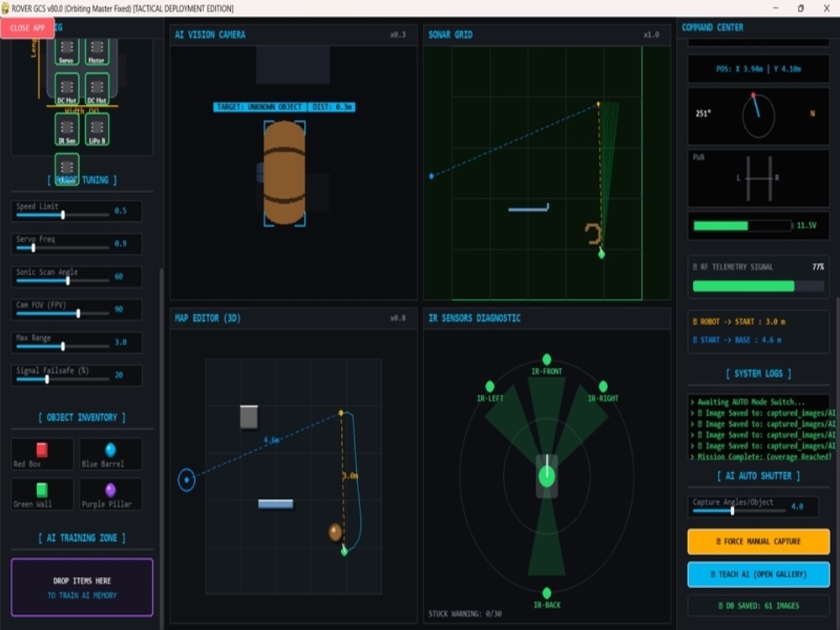This screenshot has width=840, height=630.
Task: Click the yellow waypoint in Map Editor
Action: pos(341,413)
